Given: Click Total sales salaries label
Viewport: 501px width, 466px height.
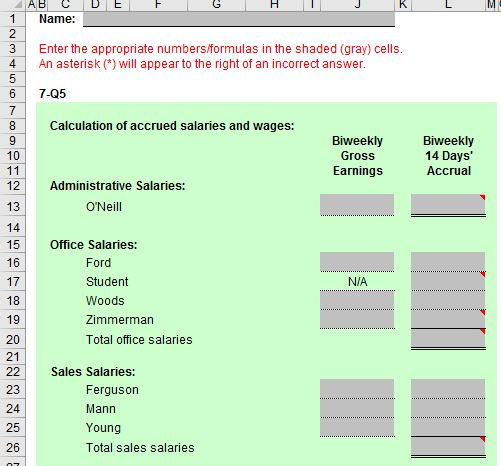Looking at the screenshot, I should (x=140, y=448).
